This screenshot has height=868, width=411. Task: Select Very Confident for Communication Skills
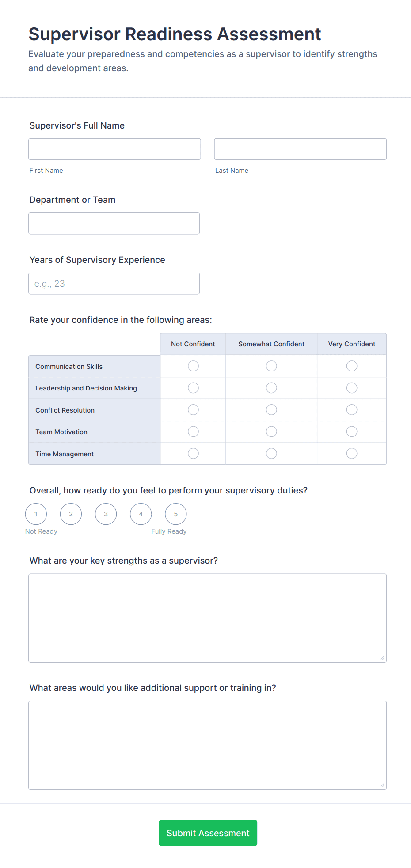pos(352,366)
